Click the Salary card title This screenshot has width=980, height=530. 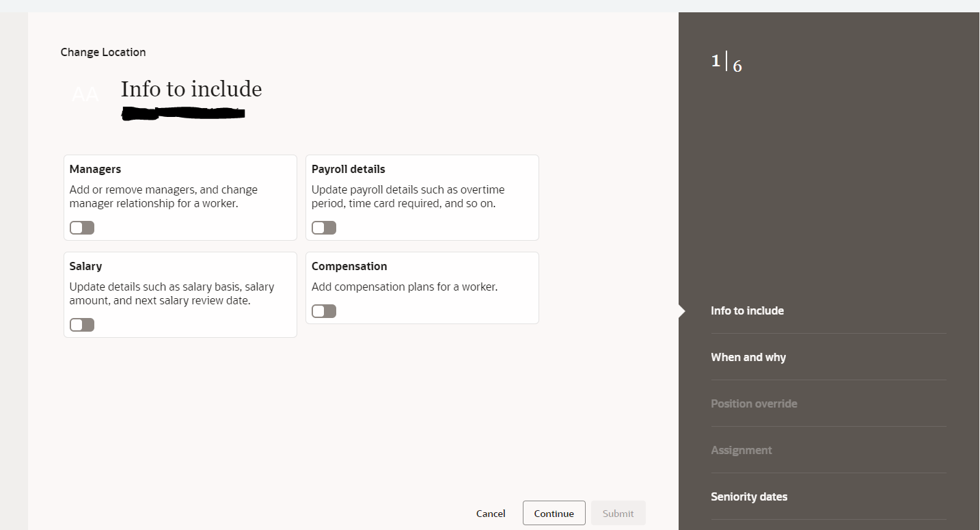tap(85, 266)
